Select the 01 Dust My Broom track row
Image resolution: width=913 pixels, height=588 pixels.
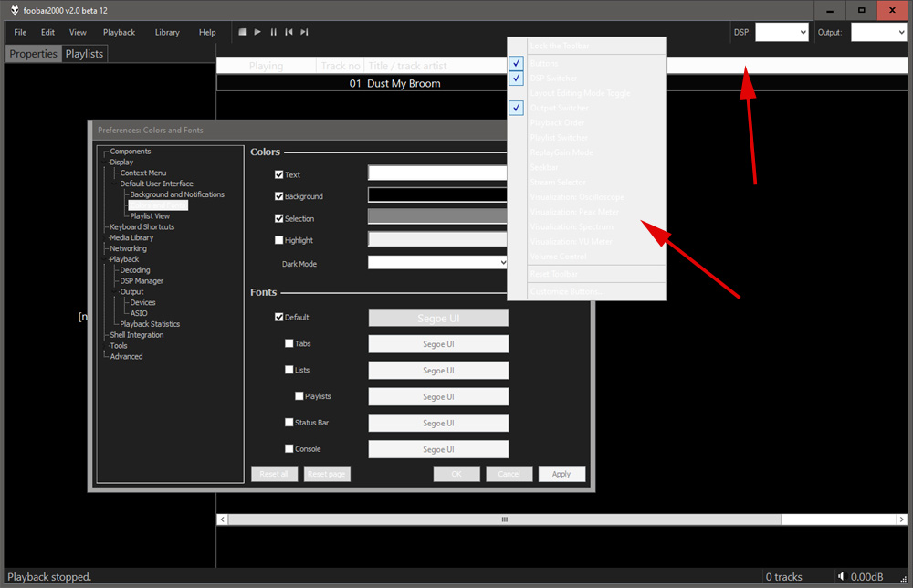[561, 83]
